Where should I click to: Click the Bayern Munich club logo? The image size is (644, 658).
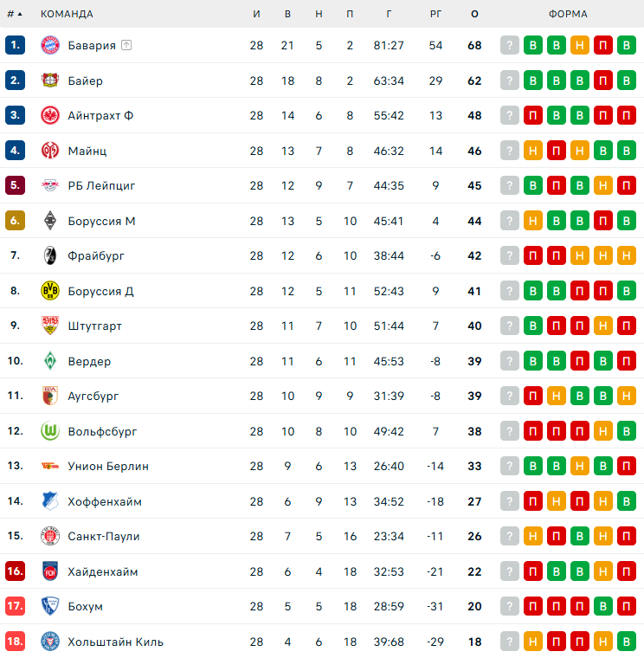(x=50, y=45)
